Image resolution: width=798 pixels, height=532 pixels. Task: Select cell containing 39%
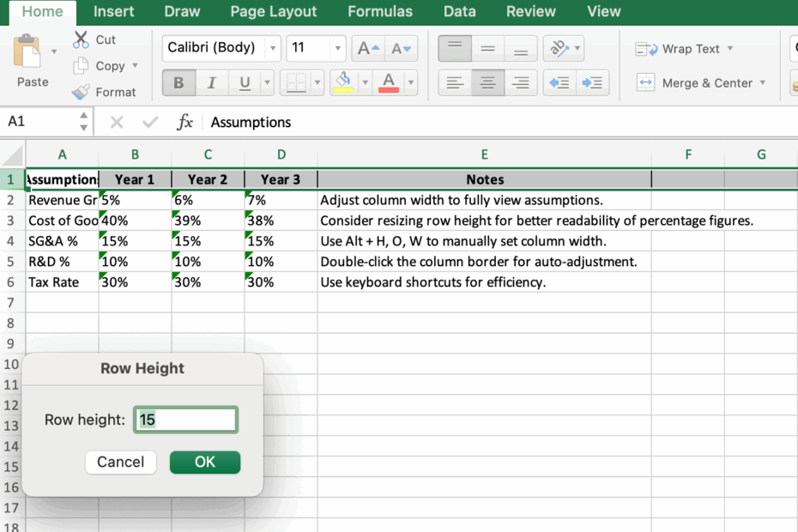click(x=208, y=221)
